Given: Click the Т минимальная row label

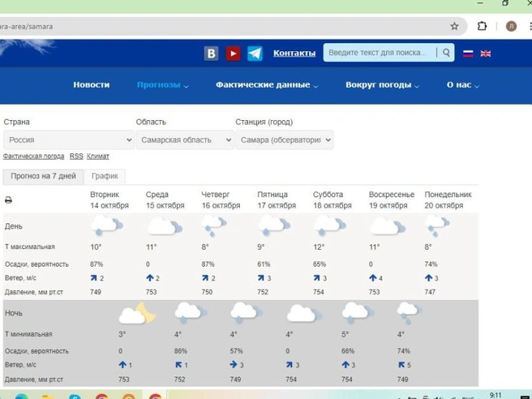Looking at the screenshot, I should pyautogui.click(x=28, y=334).
